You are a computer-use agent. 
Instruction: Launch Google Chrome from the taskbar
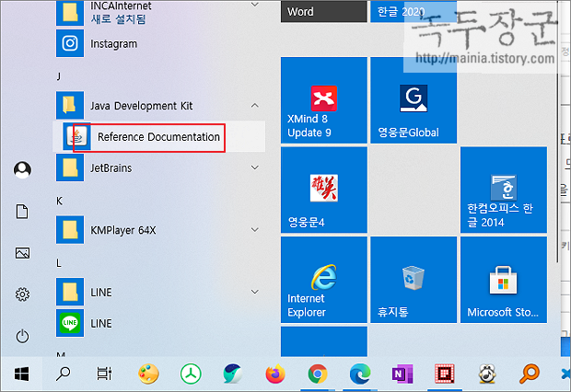point(318,374)
